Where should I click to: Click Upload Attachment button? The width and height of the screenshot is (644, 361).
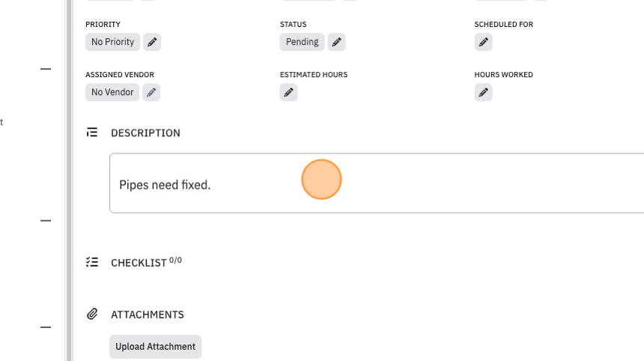click(x=155, y=347)
